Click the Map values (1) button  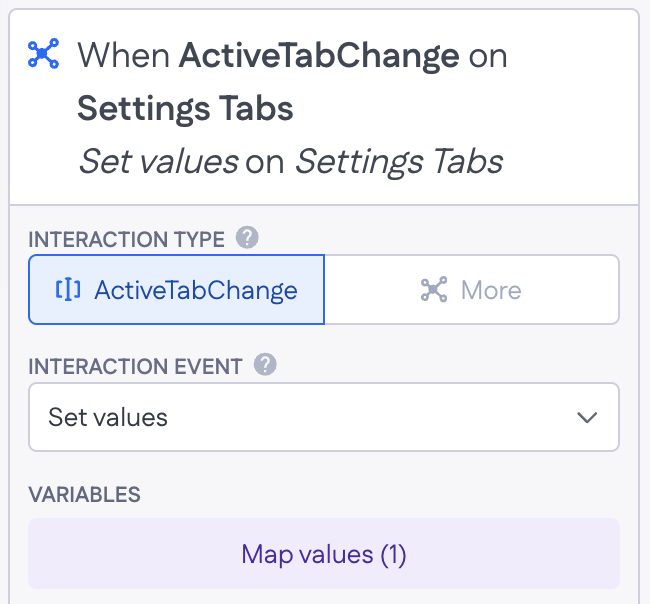324,554
